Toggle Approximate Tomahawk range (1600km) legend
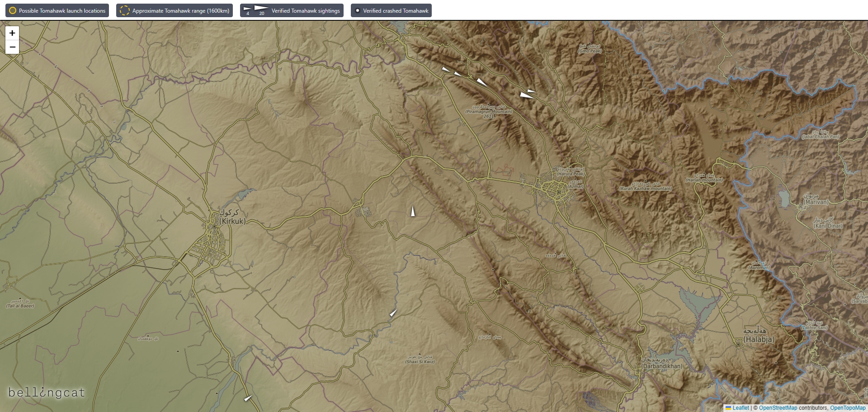 click(175, 10)
